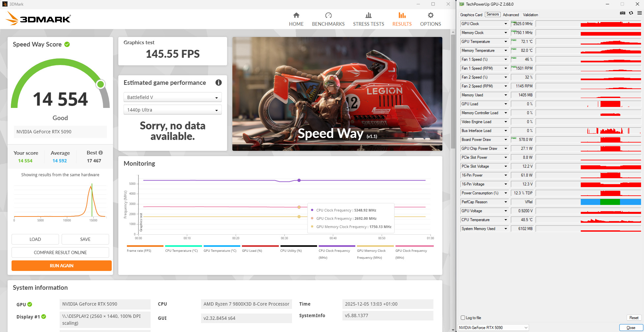The image size is (644, 332).
Task: Click the SystemInfo version v5.88.1377
Action: pyautogui.click(x=388, y=315)
